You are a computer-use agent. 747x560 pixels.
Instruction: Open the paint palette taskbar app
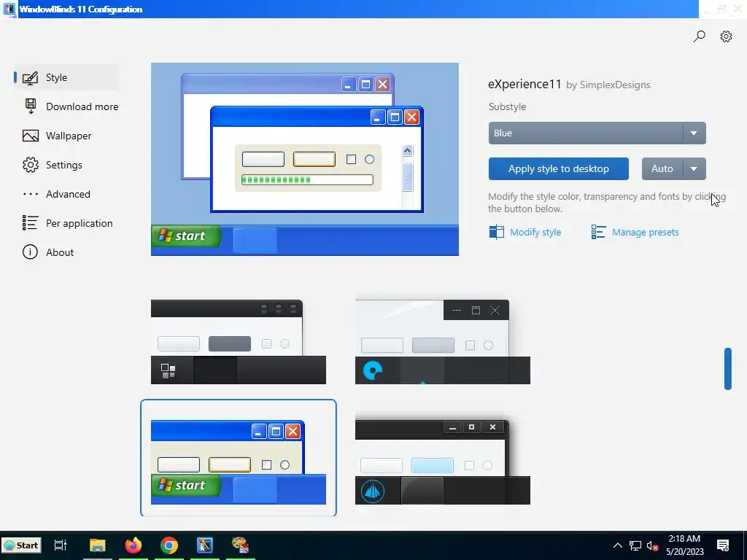(x=240, y=545)
